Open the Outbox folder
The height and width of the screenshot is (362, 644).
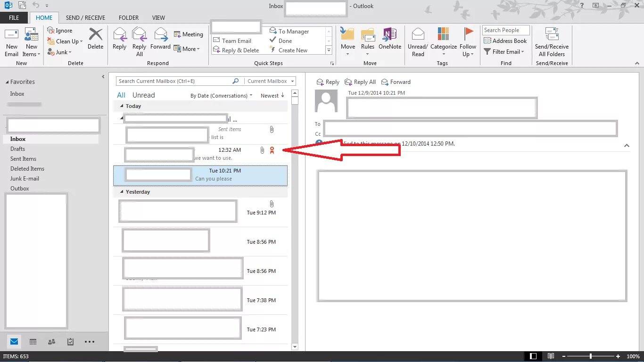[x=20, y=189]
